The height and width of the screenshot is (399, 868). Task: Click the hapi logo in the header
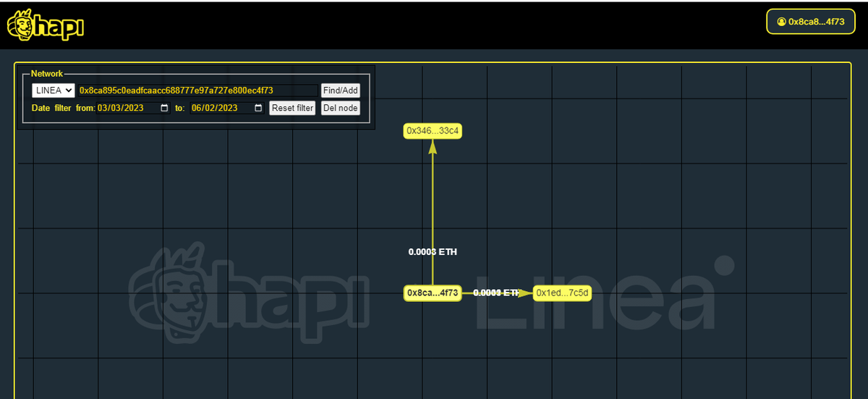coord(46,27)
